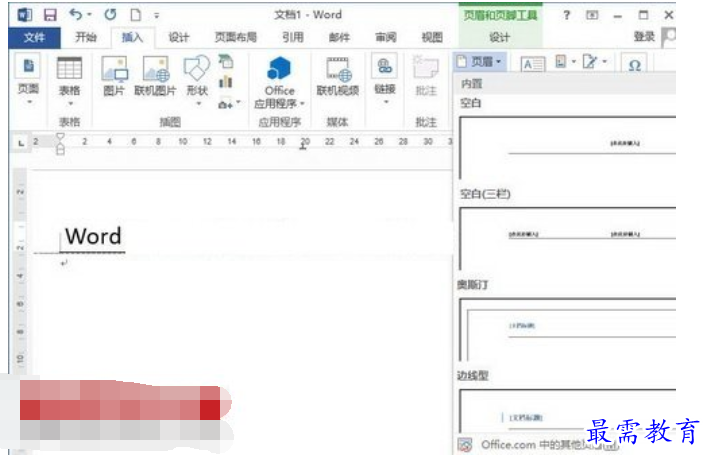The width and height of the screenshot is (708, 463).
Task: Click the Word application icon in title bar
Action: (x=24, y=15)
